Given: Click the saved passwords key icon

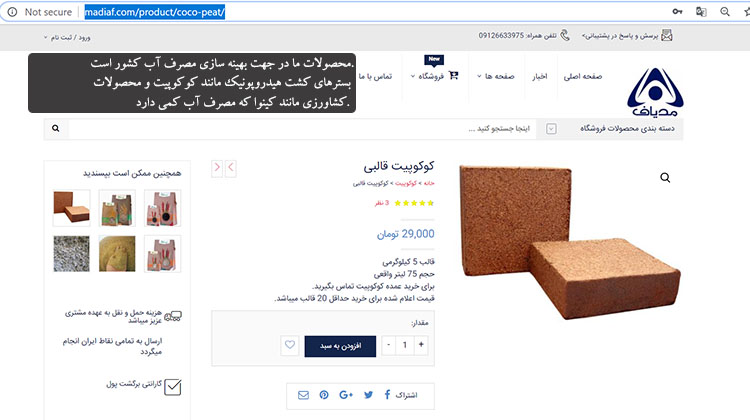Looking at the screenshot, I should 677,11.
